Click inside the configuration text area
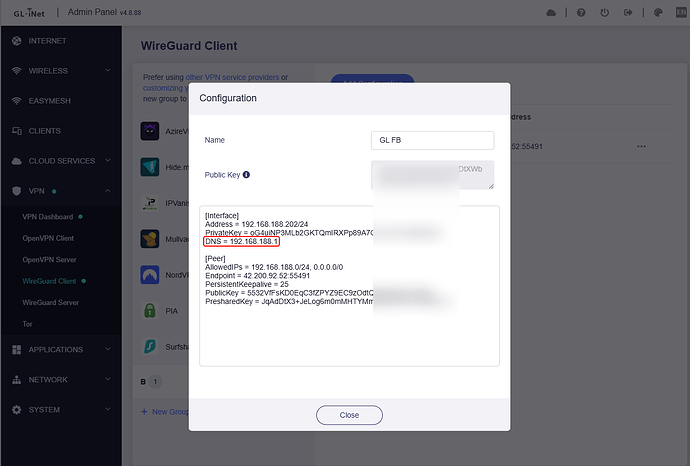 pos(349,330)
